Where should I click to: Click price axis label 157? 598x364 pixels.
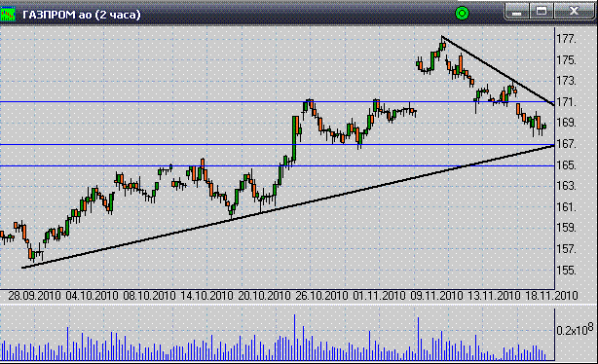(566, 249)
